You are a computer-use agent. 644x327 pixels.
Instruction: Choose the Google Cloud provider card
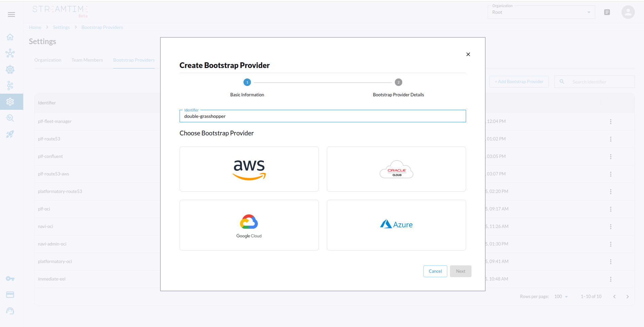point(249,225)
